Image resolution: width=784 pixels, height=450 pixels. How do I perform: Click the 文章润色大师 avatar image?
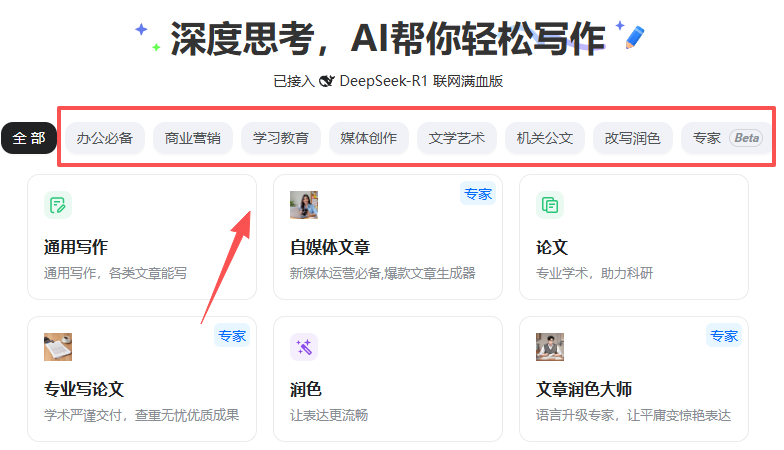tap(550, 347)
